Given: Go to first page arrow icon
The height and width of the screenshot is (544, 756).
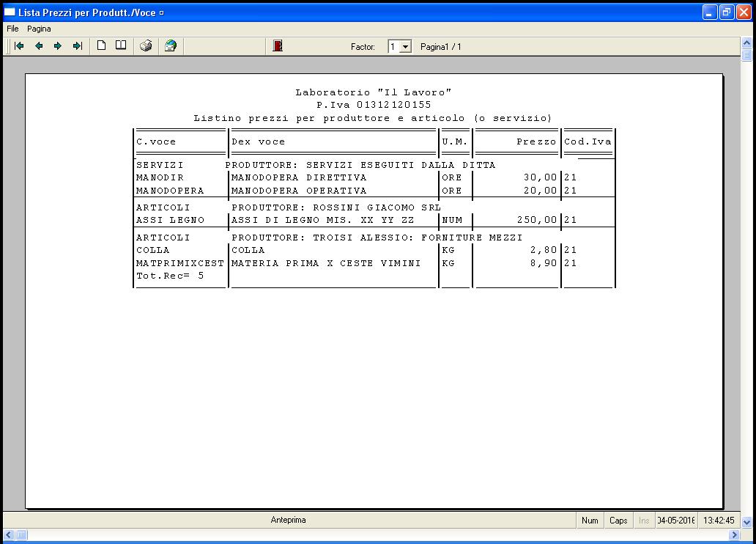Looking at the screenshot, I should [x=19, y=46].
